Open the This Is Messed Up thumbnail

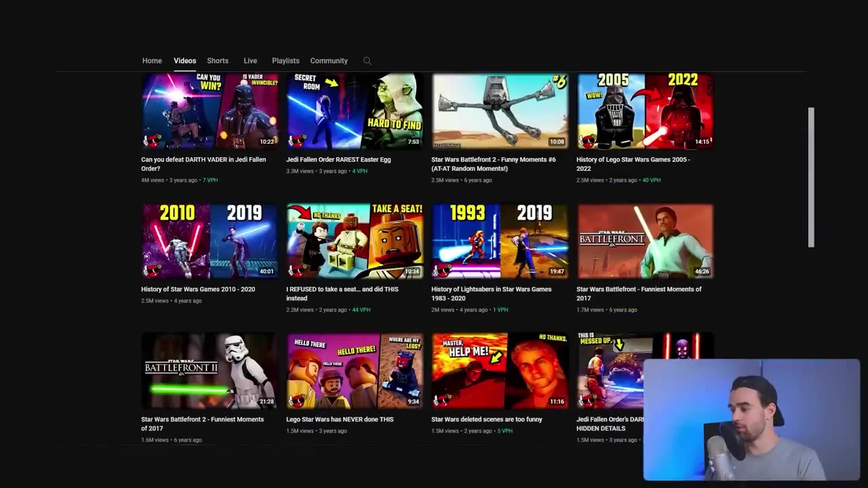point(610,371)
